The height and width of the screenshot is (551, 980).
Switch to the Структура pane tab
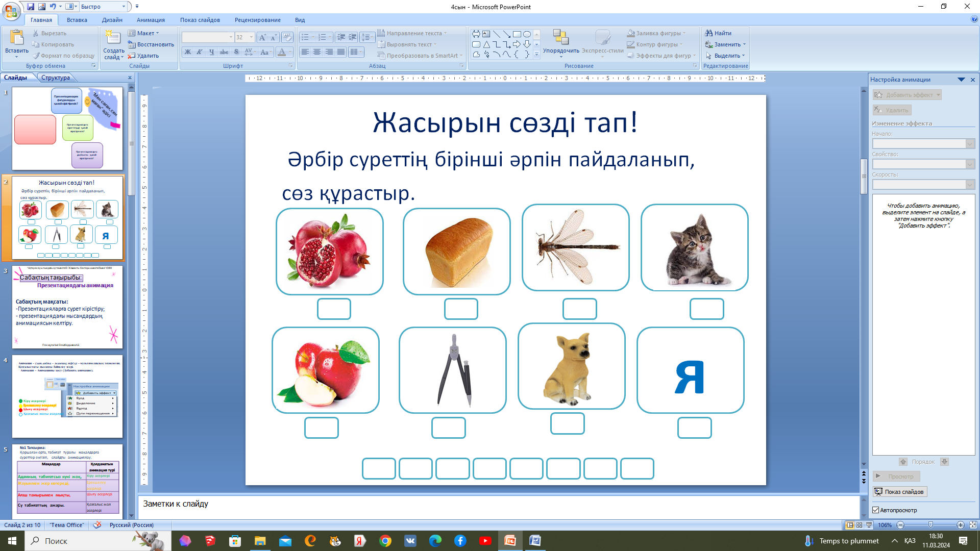[x=56, y=78]
